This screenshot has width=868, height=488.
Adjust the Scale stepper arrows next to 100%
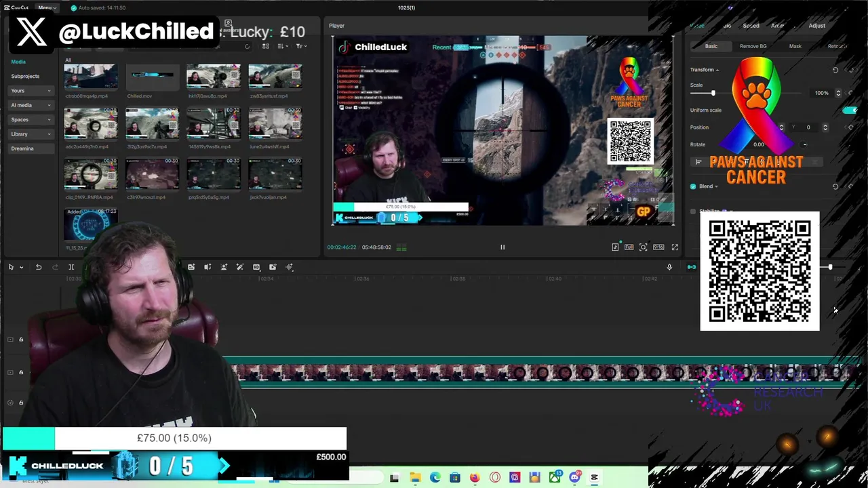(838, 93)
